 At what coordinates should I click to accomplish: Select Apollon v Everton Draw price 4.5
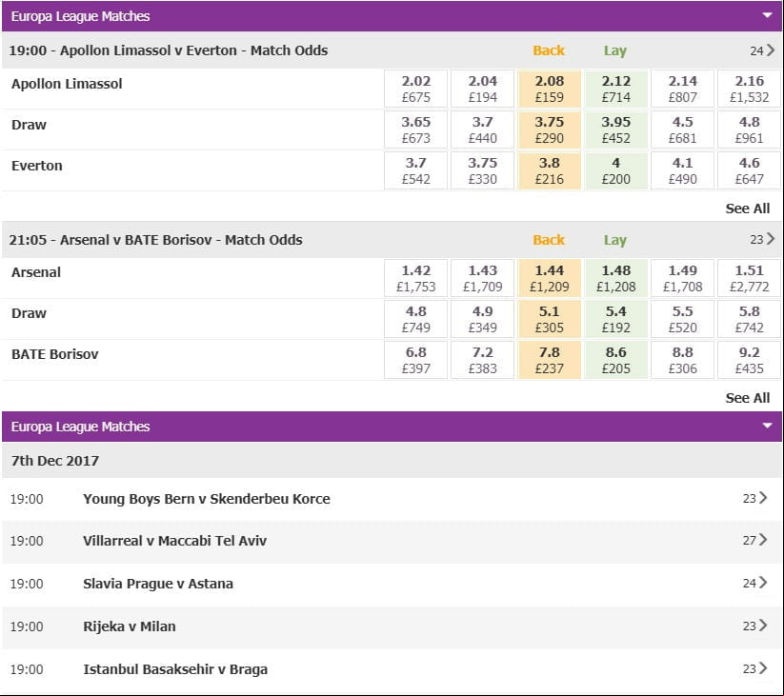(682, 129)
